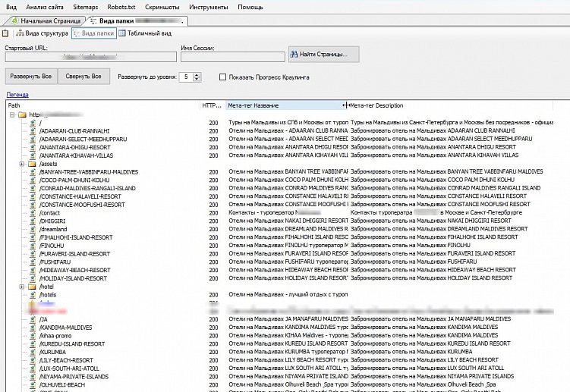Click page icon next to /contact
The image size is (570, 392).
click(x=33, y=213)
